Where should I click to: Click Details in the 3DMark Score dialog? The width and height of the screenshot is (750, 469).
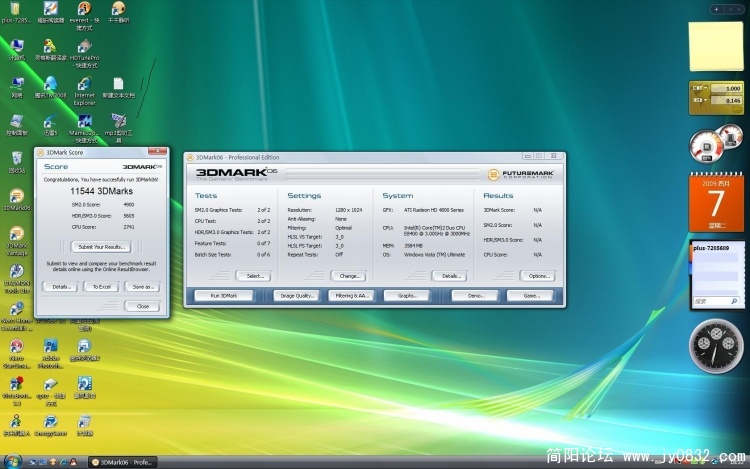click(60, 287)
